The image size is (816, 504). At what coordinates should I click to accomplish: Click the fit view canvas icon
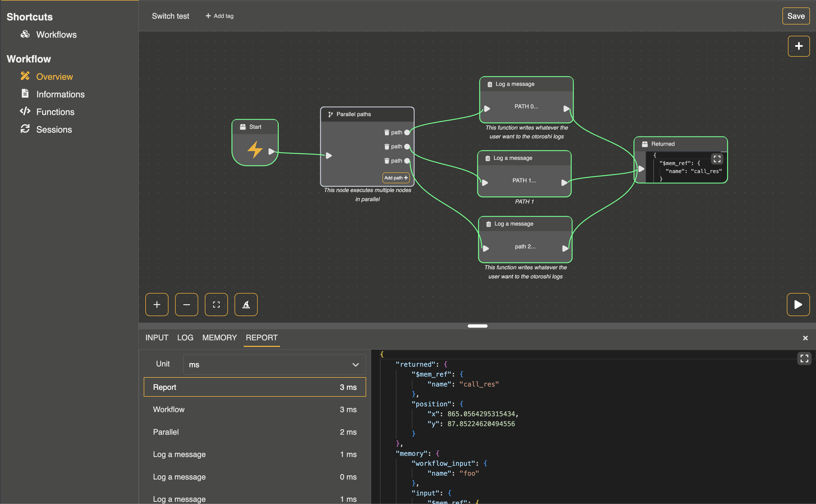[x=216, y=304]
